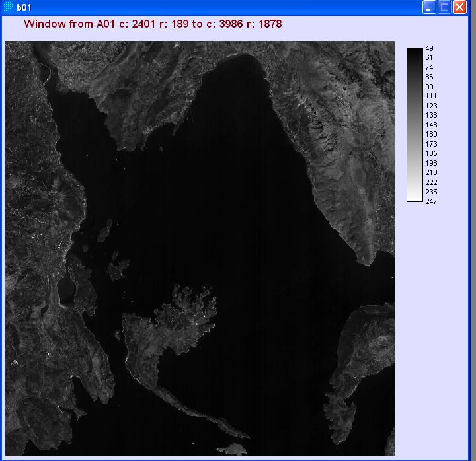The image size is (476, 461).
Task: Click legend value 247
Action: 431,201
